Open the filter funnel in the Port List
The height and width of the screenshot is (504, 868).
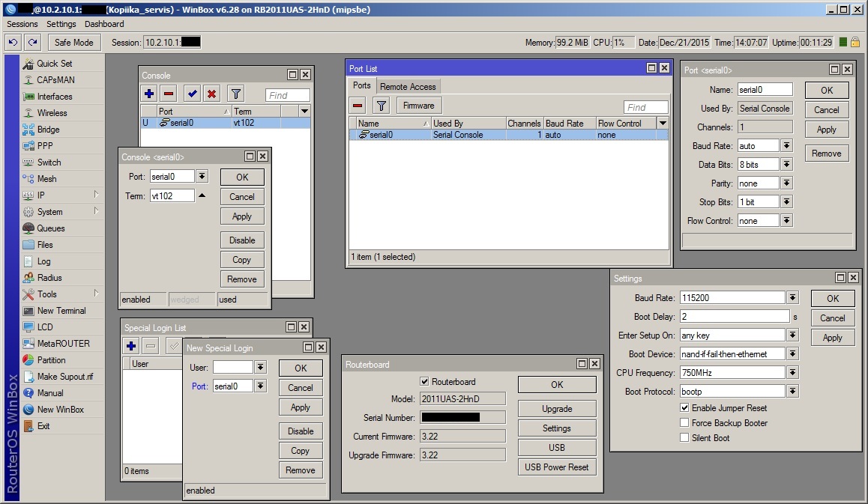(382, 105)
